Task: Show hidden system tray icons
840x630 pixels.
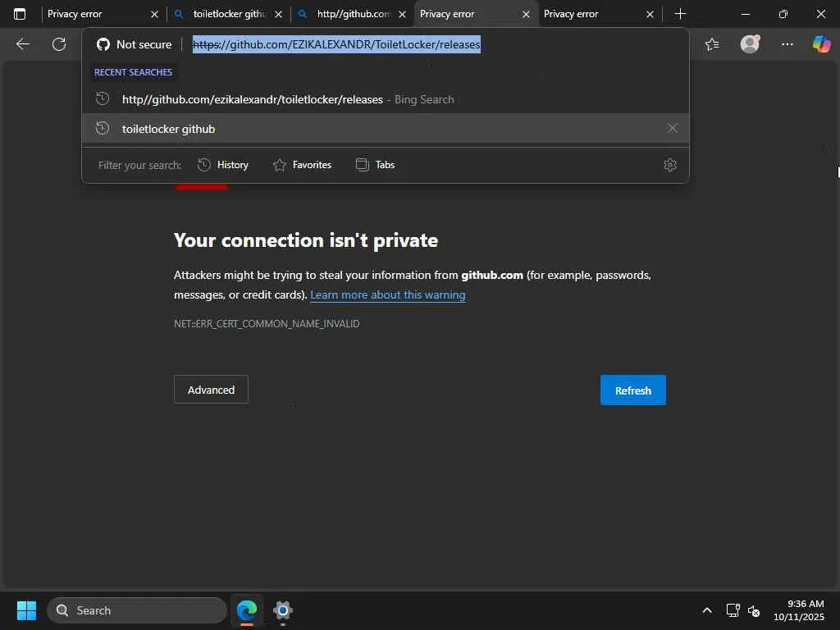Action: [706, 610]
